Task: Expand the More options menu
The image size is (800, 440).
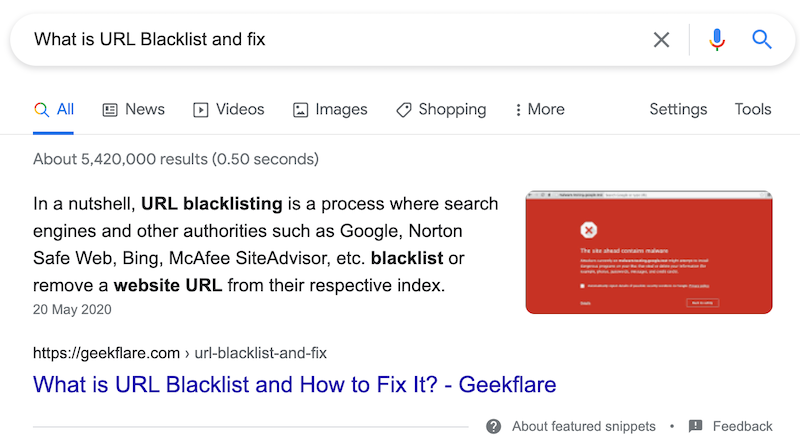Action: pos(539,110)
